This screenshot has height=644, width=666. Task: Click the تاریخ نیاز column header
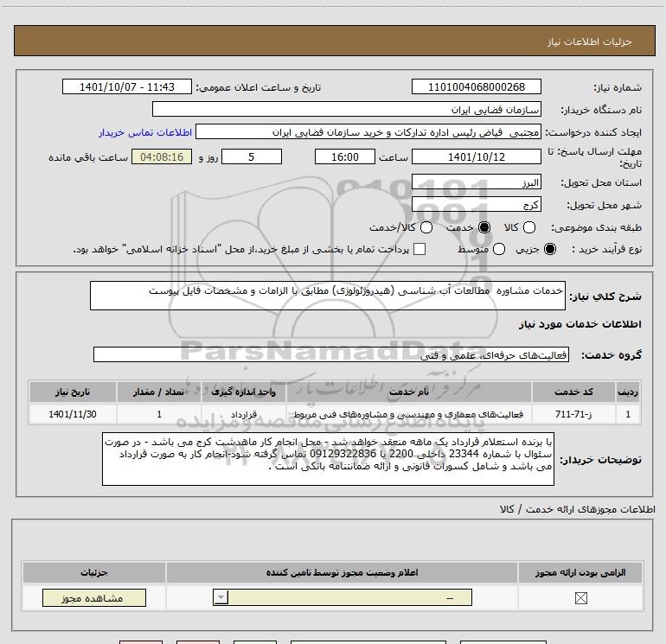(73, 392)
